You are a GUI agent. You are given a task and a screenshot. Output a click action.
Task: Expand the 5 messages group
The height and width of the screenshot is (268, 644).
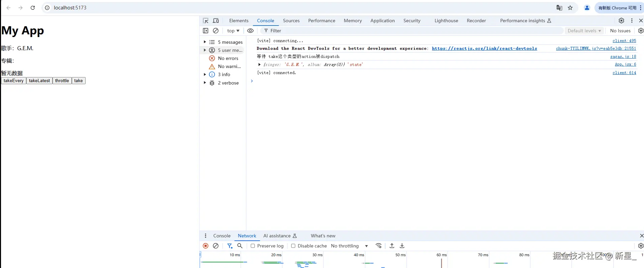coord(205,42)
